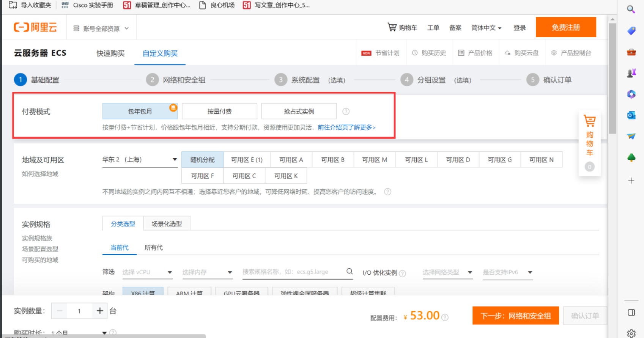Image resolution: width=644 pixels, height=338 pixels.
Task: Open the 购买时长 duration dropdown
Action: click(x=79, y=333)
